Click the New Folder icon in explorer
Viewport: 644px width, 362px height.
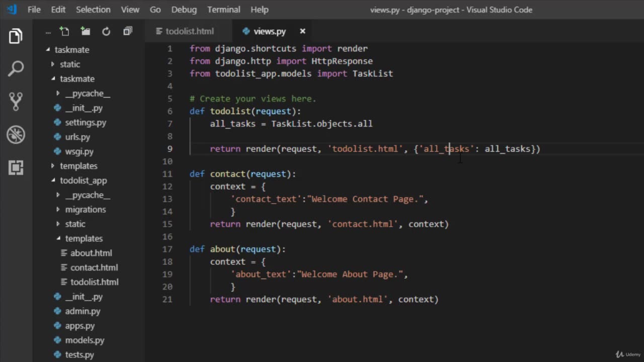point(85,31)
